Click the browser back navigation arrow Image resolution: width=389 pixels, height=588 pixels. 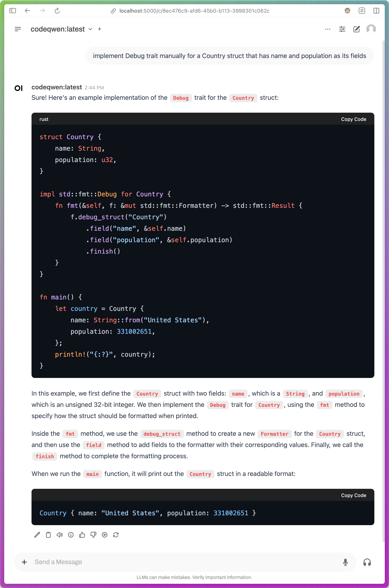click(x=27, y=11)
